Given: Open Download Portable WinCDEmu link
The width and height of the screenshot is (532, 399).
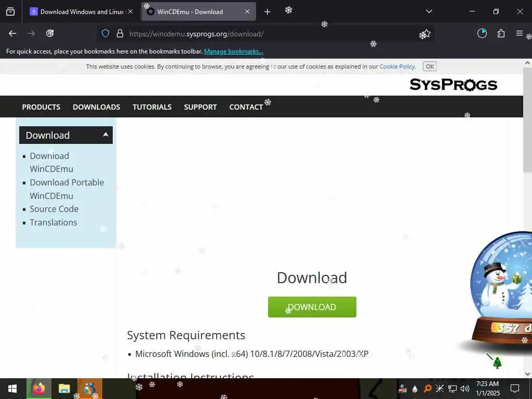Looking at the screenshot, I should (67, 189).
